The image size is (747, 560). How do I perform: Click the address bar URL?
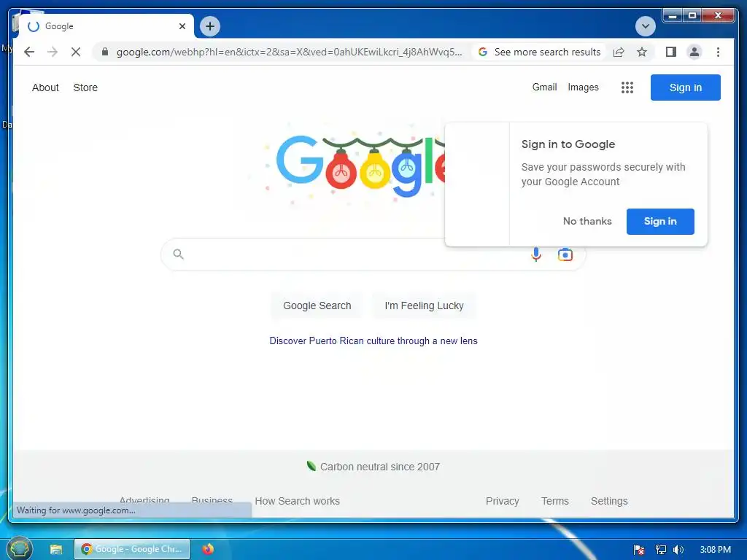click(289, 52)
